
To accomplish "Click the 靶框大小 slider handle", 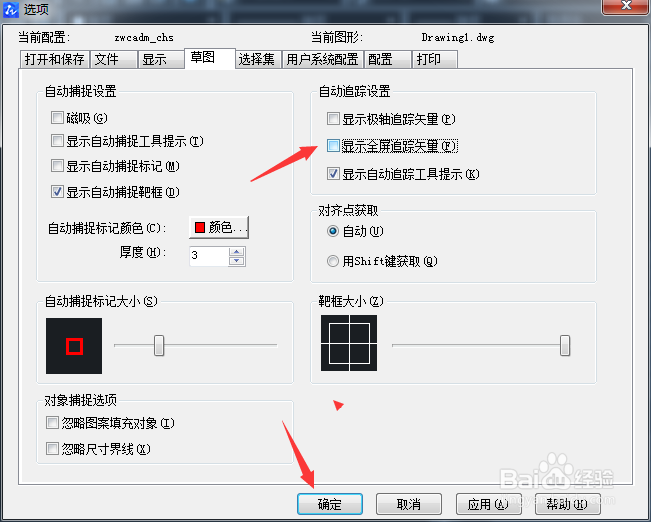I will point(565,346).
